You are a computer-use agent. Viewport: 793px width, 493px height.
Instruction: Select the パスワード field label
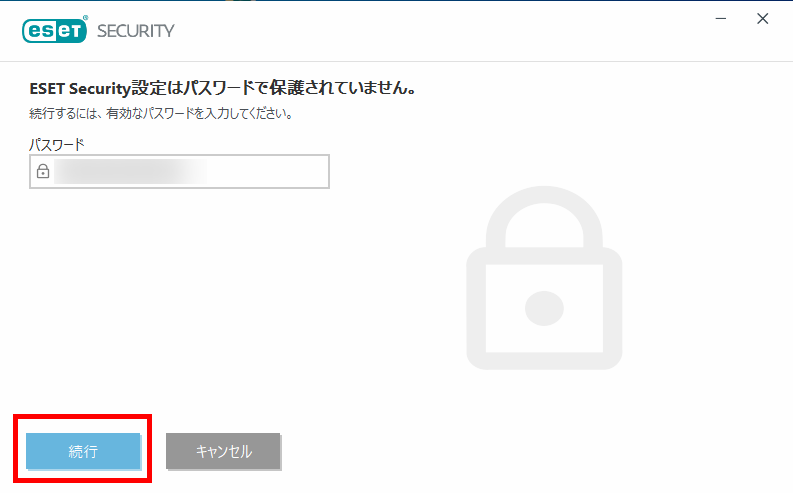(x=57, y=145)
